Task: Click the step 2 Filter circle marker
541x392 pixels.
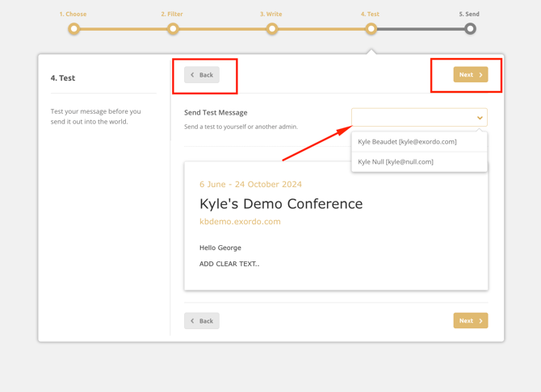Action: pos(173,29)
